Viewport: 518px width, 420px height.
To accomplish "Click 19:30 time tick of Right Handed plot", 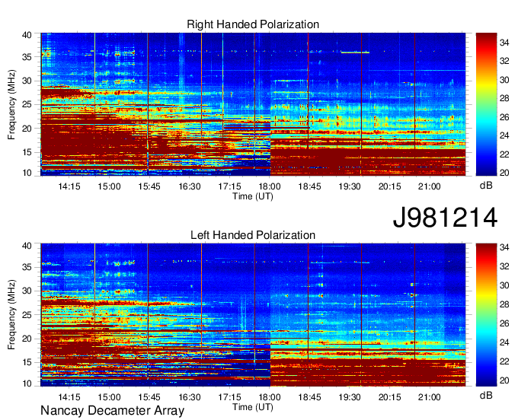I will [x=350, y=186].
